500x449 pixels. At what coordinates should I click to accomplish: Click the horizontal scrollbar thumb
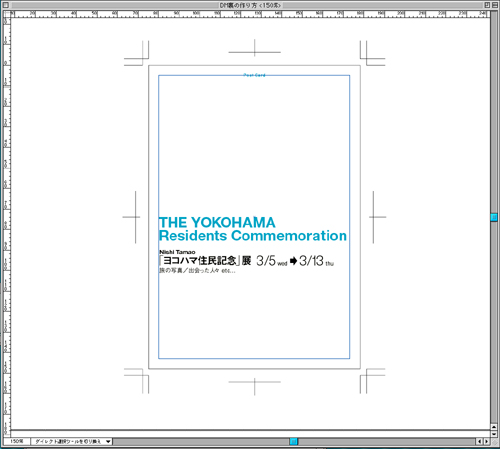coord(293,441)
